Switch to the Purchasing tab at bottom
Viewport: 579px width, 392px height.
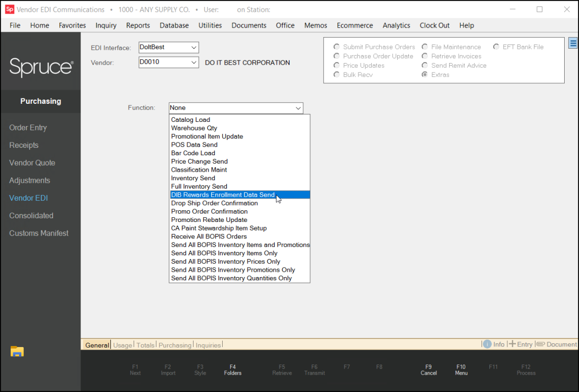pos(174,345)
